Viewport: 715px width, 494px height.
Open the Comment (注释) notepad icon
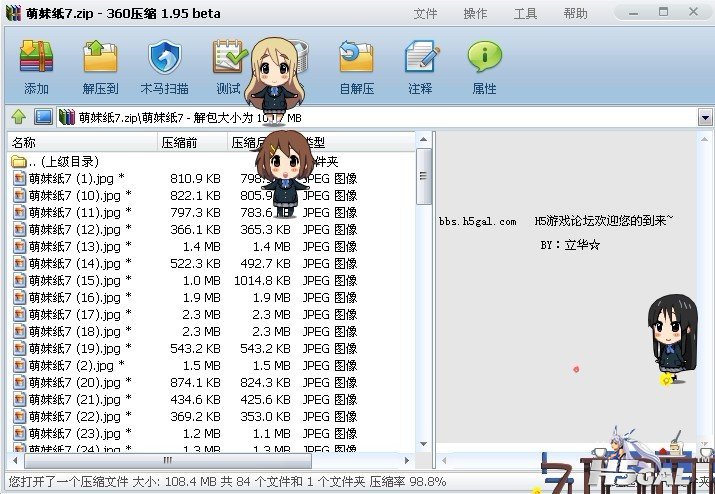[x=421, y=56]
